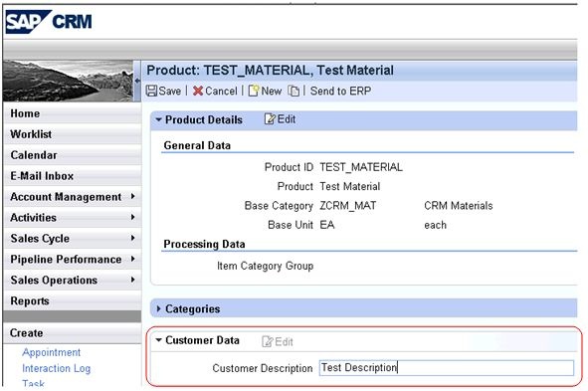The width and height of the screenshot is (588, 391).
Task: Click Item Category Group label
Action: pyautogui.click(x=265, y=266)
